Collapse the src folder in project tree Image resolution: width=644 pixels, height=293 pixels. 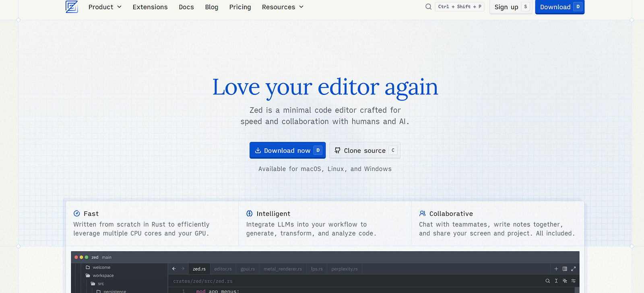[97, 283]
